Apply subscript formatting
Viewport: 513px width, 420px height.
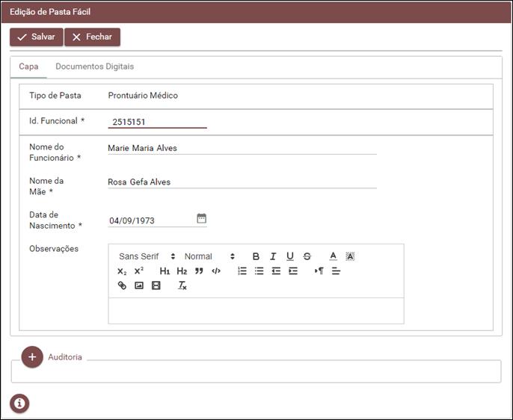click(122, 271)
